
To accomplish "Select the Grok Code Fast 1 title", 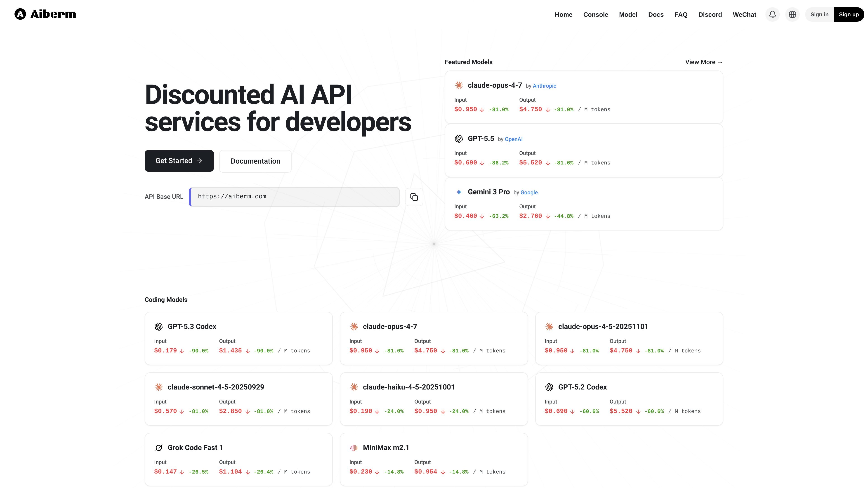I will pyautogui.click(x=195, y=448).
